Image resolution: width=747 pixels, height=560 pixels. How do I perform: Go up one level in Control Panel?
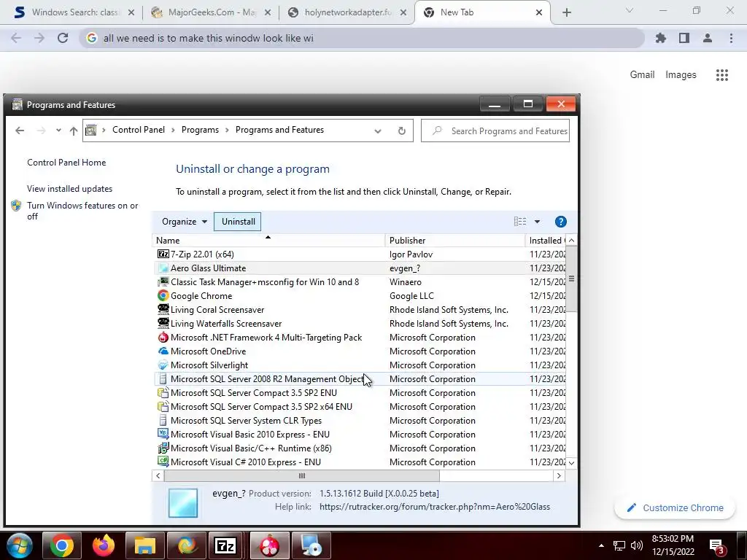coord(74,131)
